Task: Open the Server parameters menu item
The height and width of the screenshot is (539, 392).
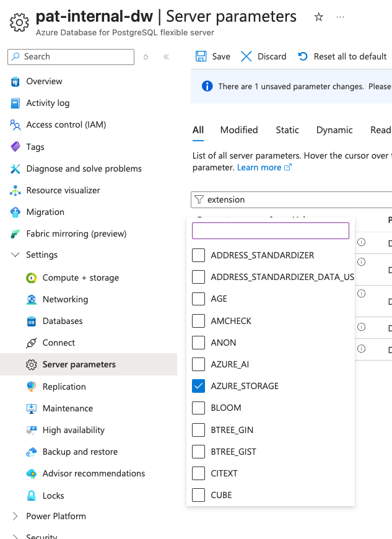Action: (x=89, y=364)
